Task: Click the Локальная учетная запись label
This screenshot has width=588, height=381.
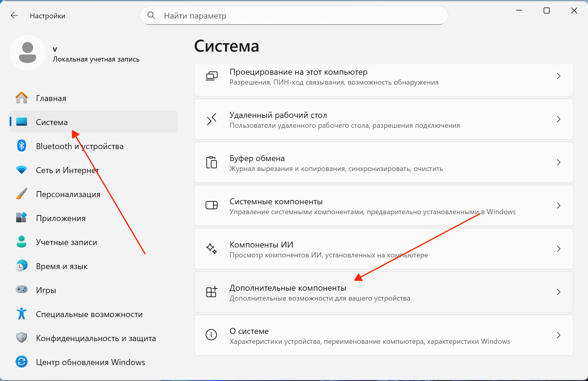Action: point(96,59)
